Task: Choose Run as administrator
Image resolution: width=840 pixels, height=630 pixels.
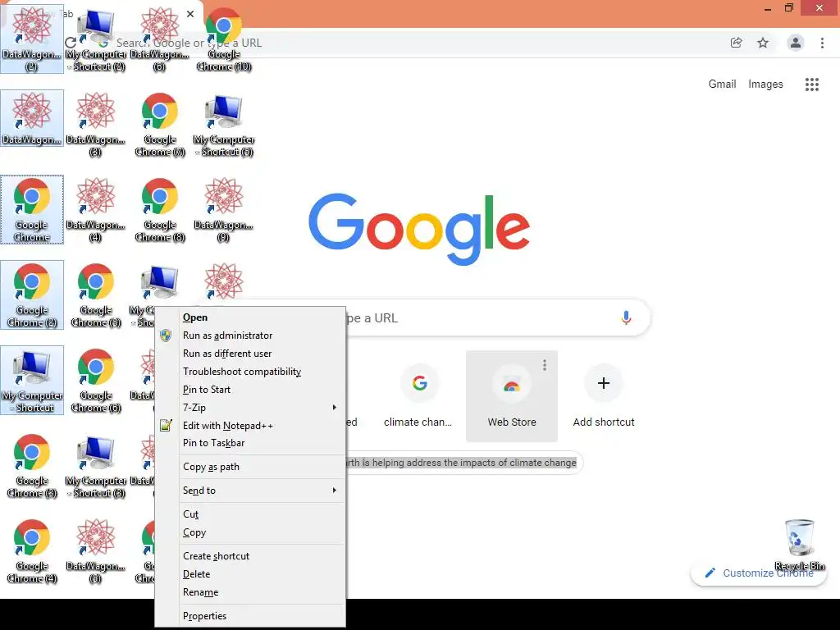Action: pos(262,336)
